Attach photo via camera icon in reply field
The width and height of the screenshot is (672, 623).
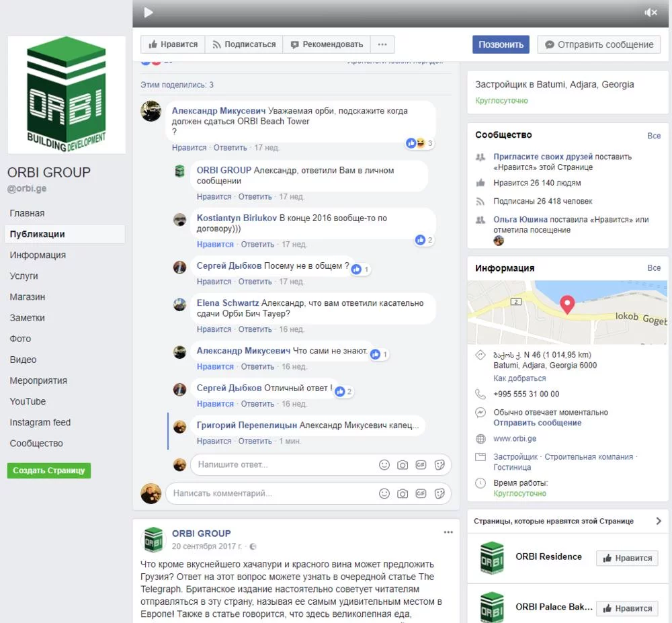coord(403,465)
